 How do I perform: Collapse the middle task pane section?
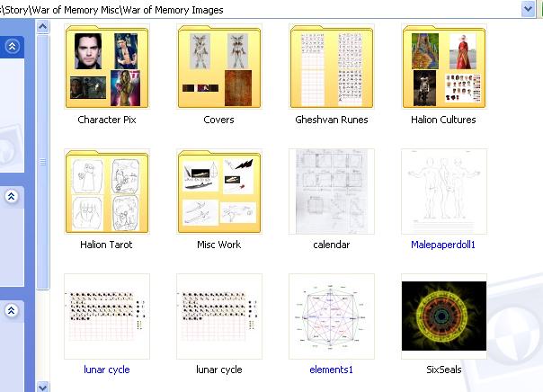tap(13, 196)
